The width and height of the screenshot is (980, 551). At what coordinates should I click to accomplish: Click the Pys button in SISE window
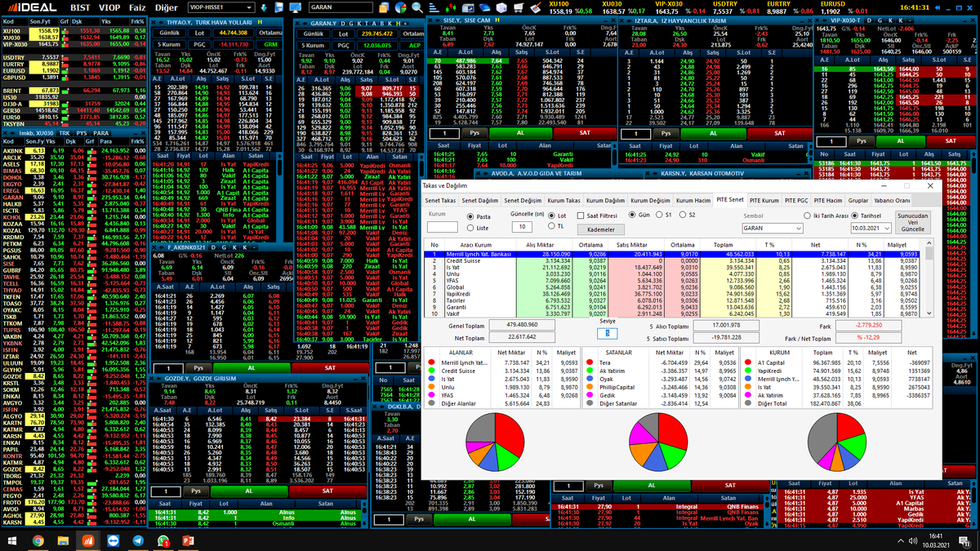click(x=474, y=132)
